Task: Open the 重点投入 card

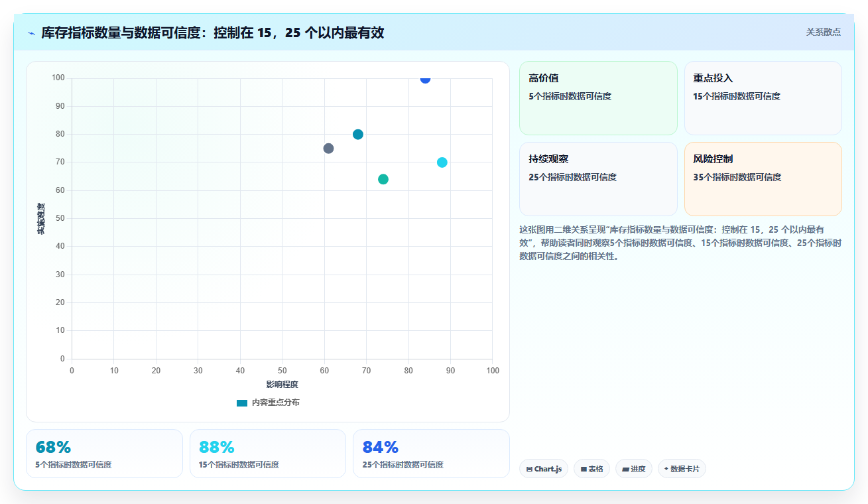Action: (x=763, y=98)
